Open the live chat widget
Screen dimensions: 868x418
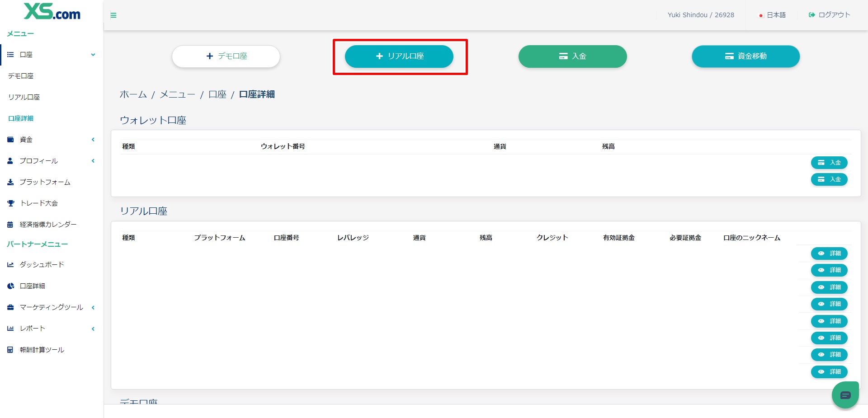click(844, 395)
